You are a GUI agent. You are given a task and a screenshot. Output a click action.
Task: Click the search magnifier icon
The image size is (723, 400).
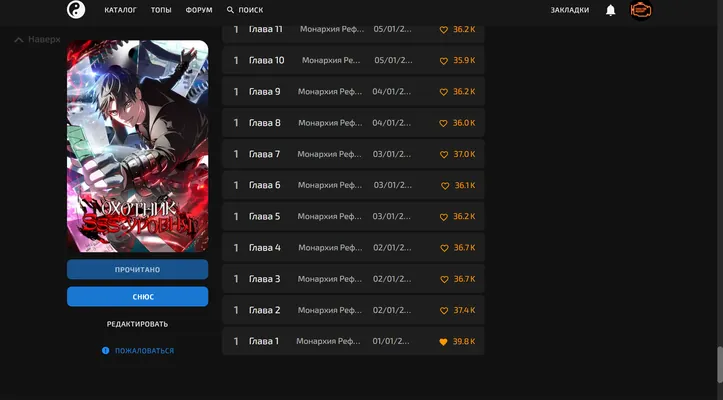[230, 10]
